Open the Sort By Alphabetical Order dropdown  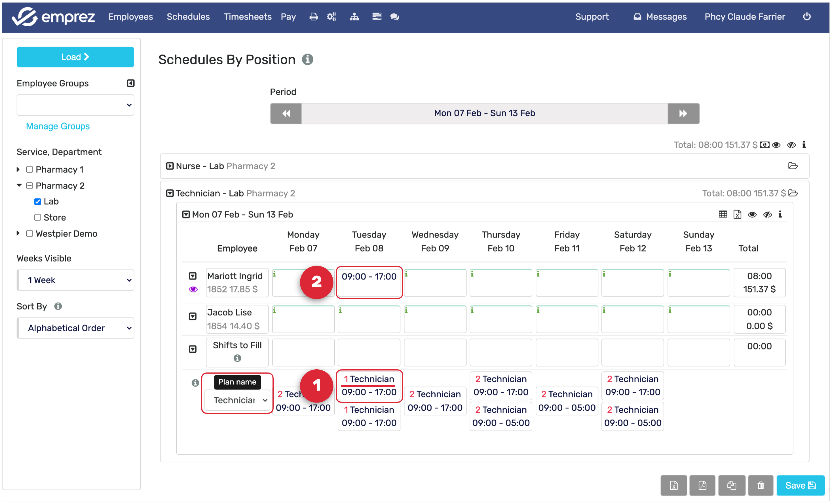(x=75, y=328)
